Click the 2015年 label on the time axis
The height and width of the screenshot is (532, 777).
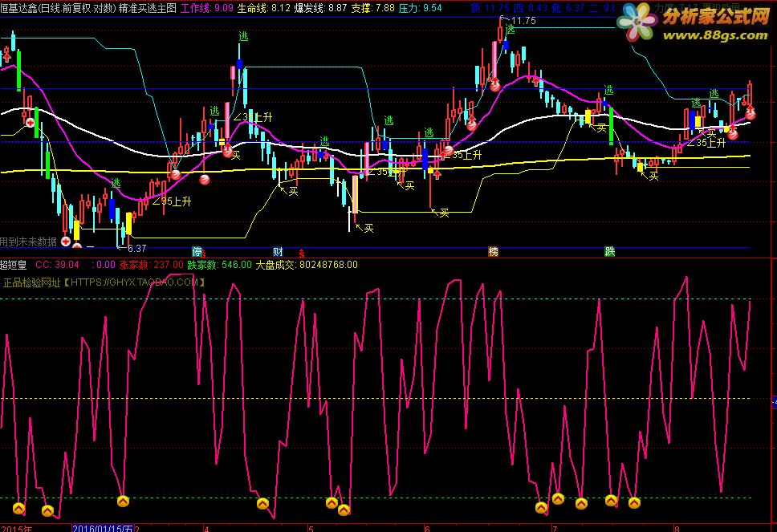pos(16,529)
